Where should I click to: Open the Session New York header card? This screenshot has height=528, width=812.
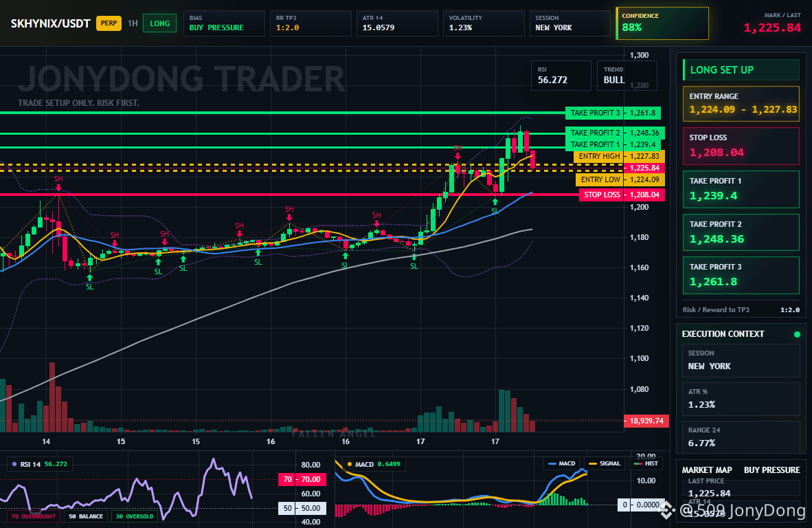[570, 23]
